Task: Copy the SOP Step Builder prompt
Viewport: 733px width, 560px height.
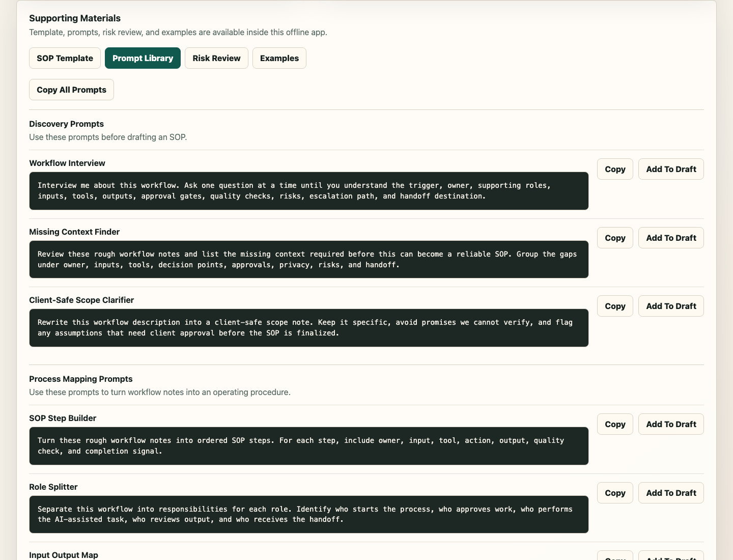Action: pos(615,424)
